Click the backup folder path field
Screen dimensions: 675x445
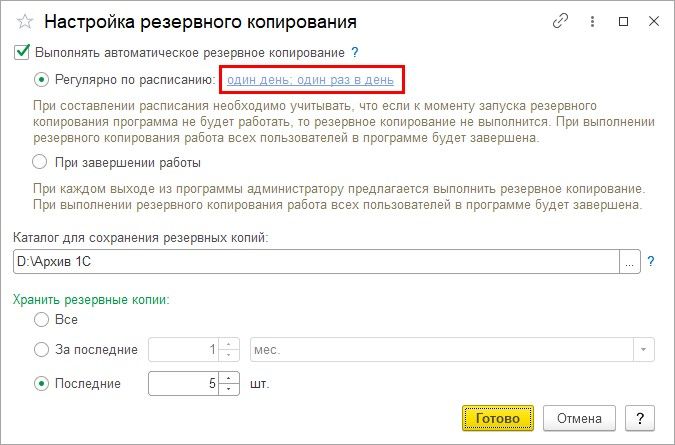316,261
